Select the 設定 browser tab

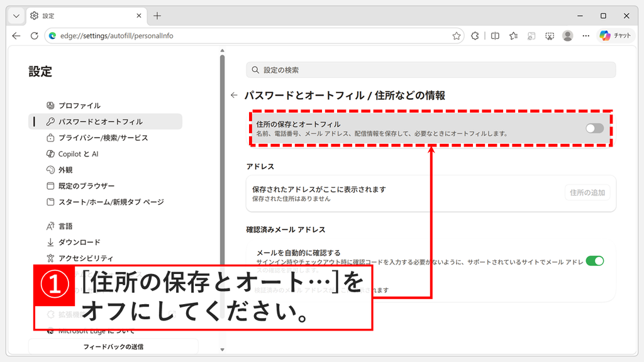pyautogui.click(x=87, y=16)
